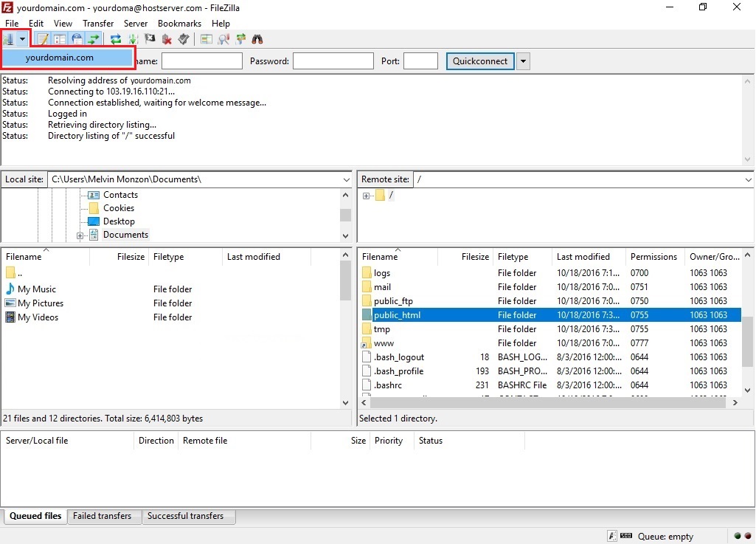Screen dimensions: 756x544
Task: Open recursive file search binoculars icon
Action: (257, 39)
